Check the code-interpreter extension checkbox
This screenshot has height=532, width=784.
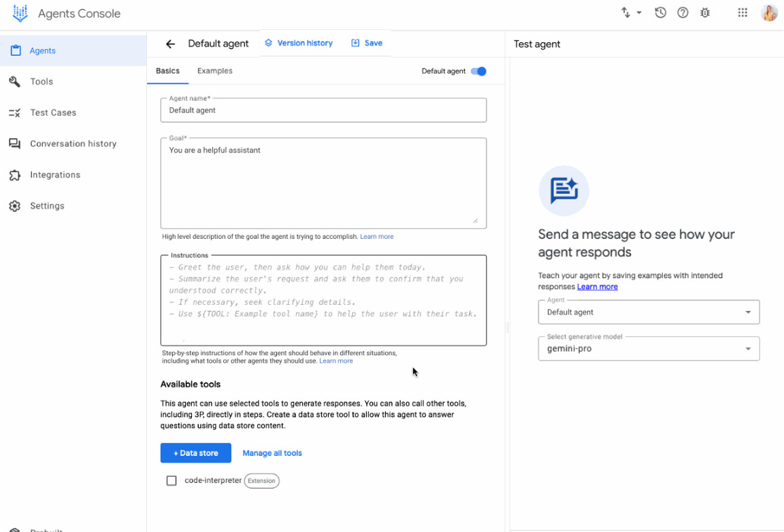171,480
